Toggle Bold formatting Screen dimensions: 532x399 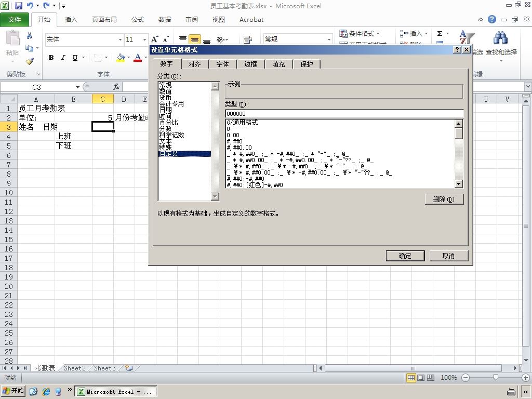pyautogui.click(x=51, y=58)
